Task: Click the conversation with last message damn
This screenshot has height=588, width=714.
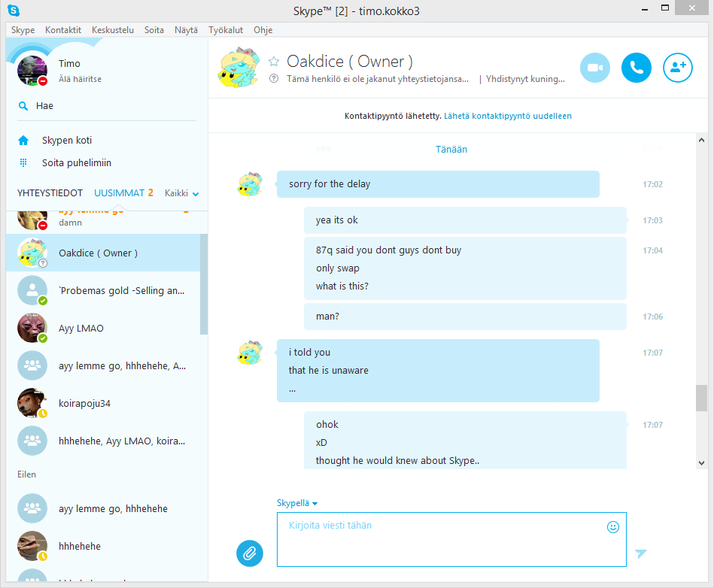Action: [103, 222]
